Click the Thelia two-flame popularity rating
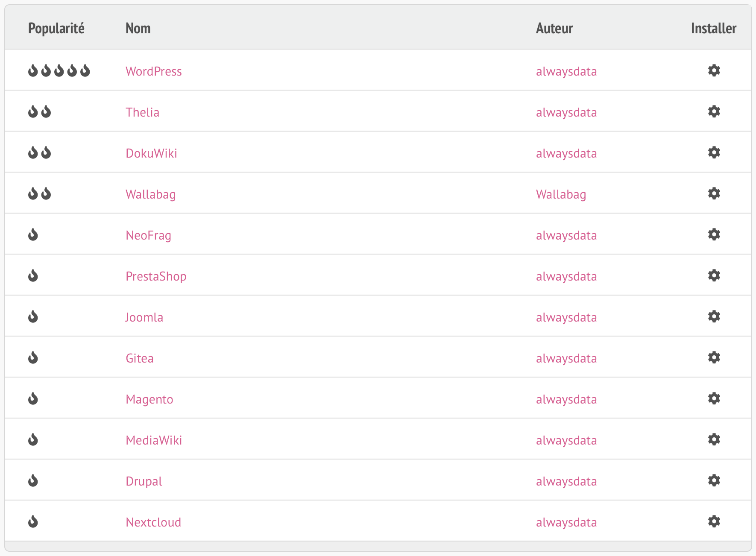The width and height of the screenshot is (756, 556). 40,111
